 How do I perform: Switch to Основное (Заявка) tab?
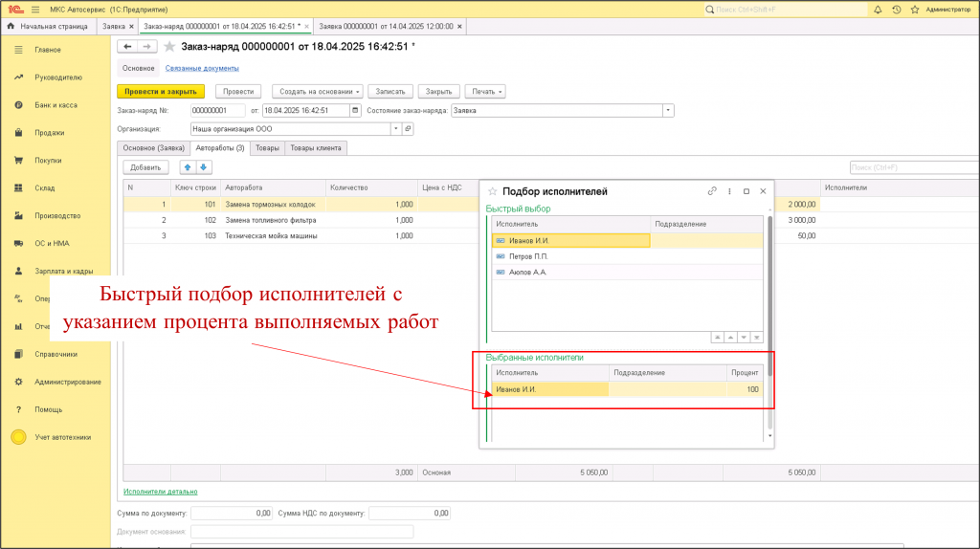click(153, 148)
